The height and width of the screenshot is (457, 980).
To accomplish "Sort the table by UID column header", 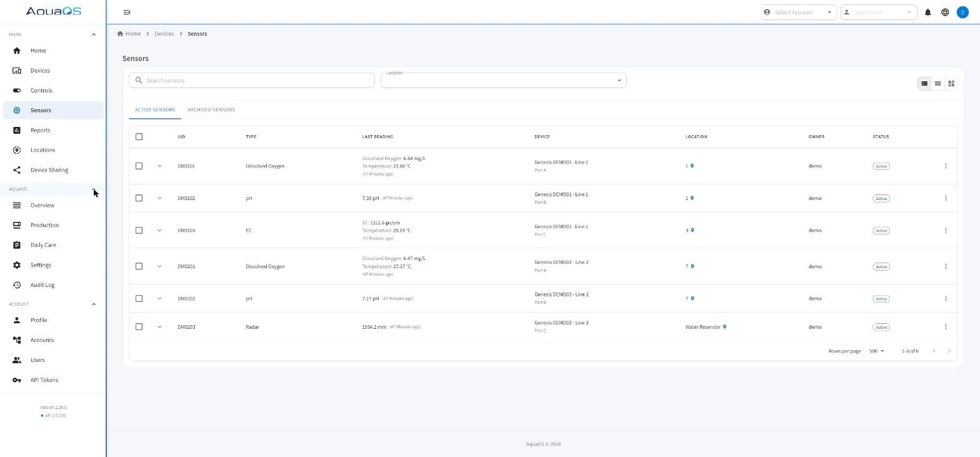I will 181,137.
